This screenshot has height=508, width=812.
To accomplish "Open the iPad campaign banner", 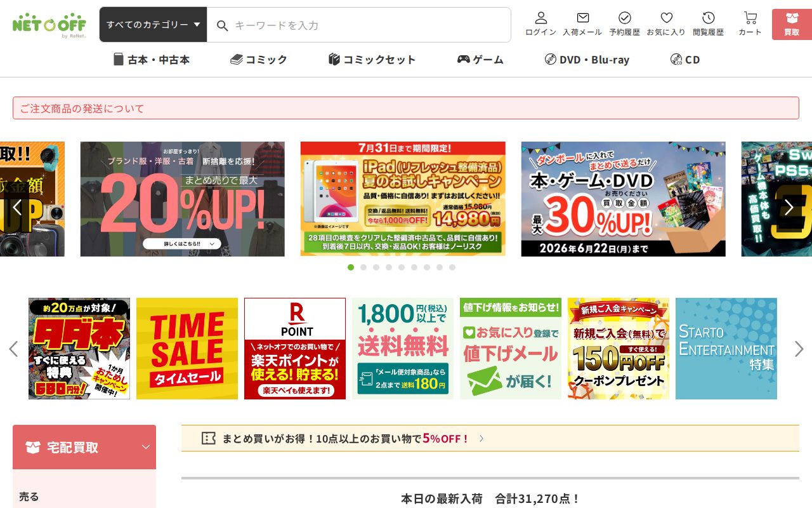I will [x=403, y=199].
